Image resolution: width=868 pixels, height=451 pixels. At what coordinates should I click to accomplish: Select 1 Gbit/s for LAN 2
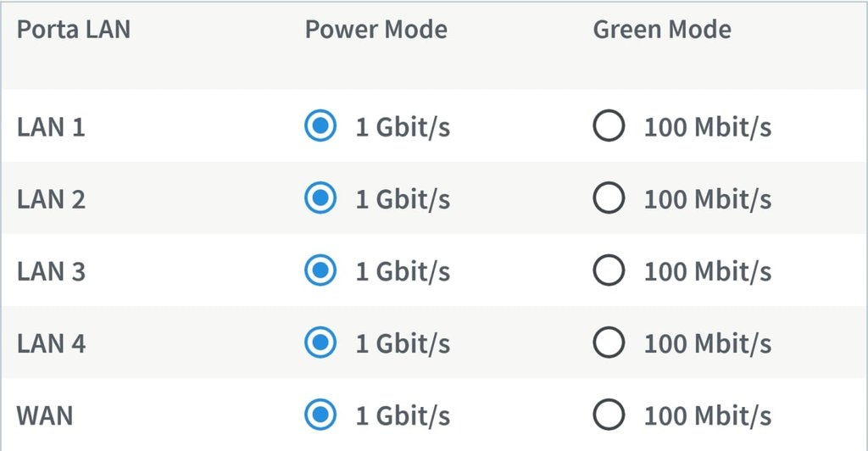click(x=320, y=199)
